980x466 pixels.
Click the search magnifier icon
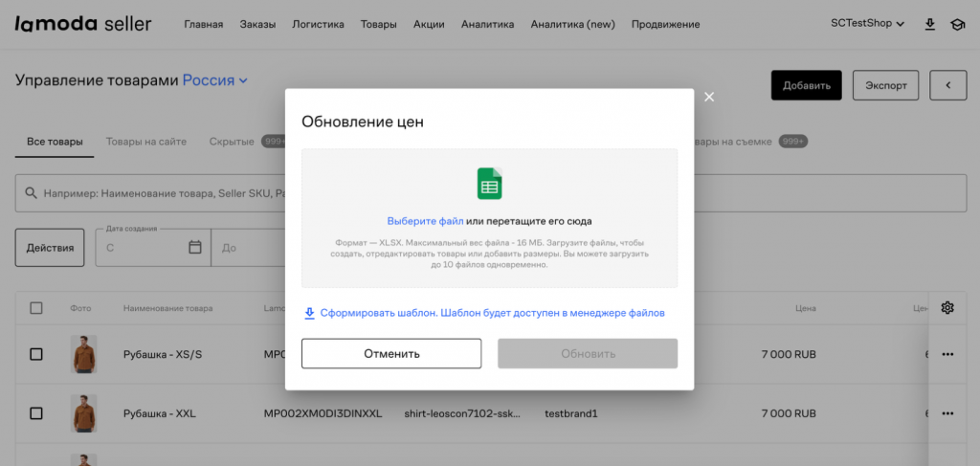[x=31, y=193]
